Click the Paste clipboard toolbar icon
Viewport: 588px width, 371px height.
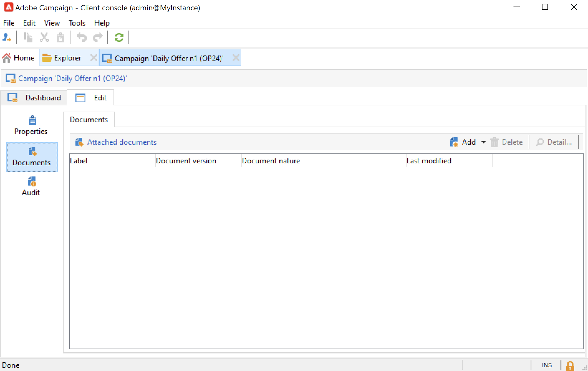coord(60,38)
